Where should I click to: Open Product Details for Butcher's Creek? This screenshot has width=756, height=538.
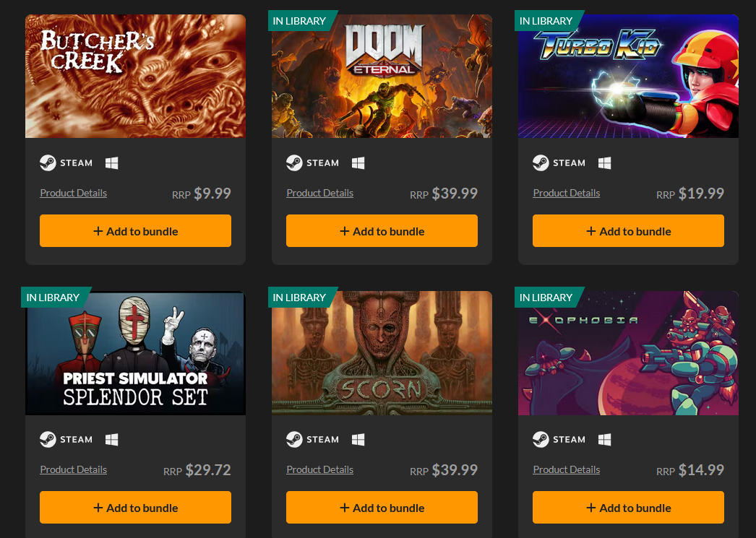[x=73, y=193]
